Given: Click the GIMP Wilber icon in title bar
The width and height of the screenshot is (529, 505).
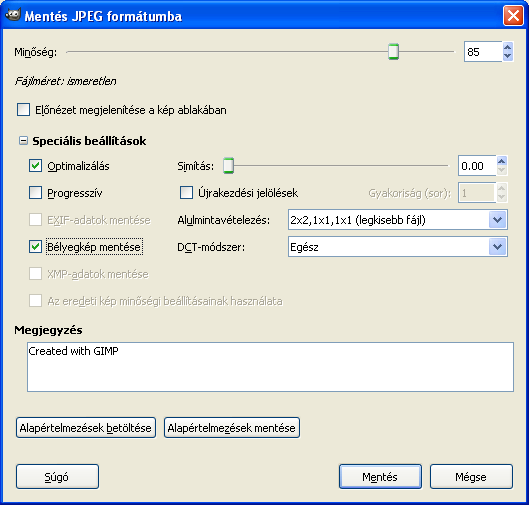Looking at the screenshot, I should 13,15.
